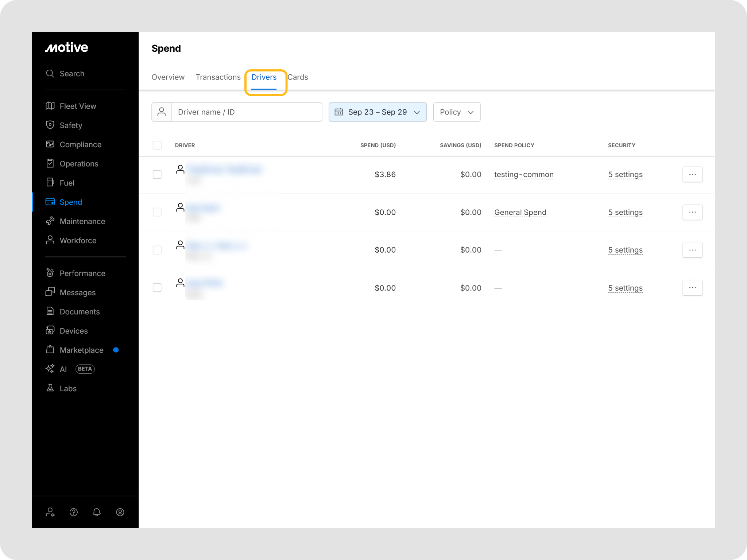Viewport: 747px width, 560px height.
Task: Focus the Driver name / ID search field
Action: click(247, 112)
